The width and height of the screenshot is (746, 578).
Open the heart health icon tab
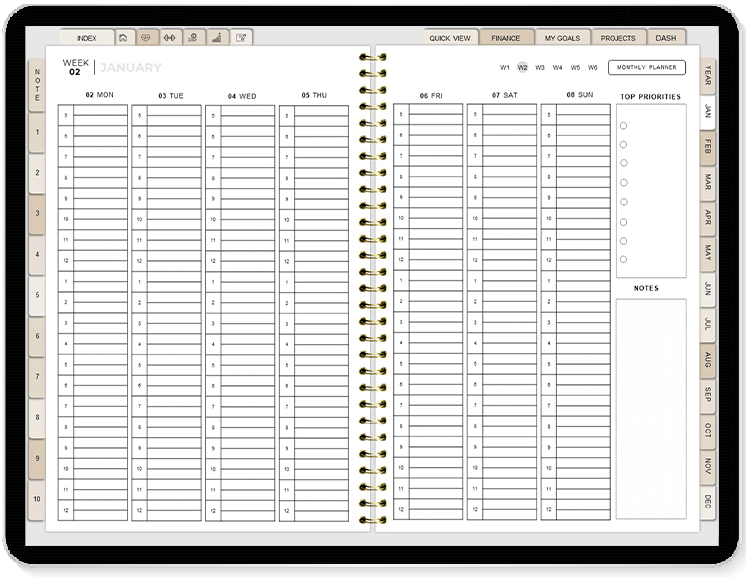tap(146, 38)
